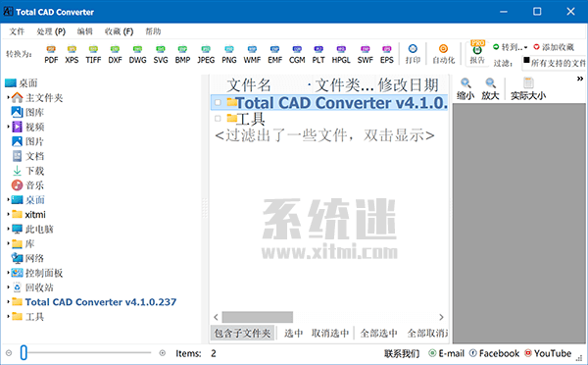
Task: Click the horizontal scrollbar thumb in file list
Action: pyautogui.click(x=257, y=317)
